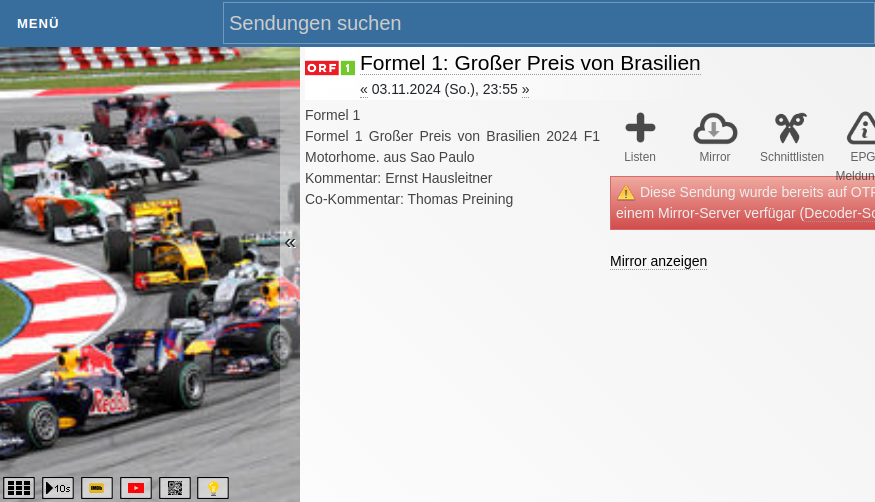Screen dimensions: 875x502
Task: Open the MENÜ item
Action: point(38,23)
